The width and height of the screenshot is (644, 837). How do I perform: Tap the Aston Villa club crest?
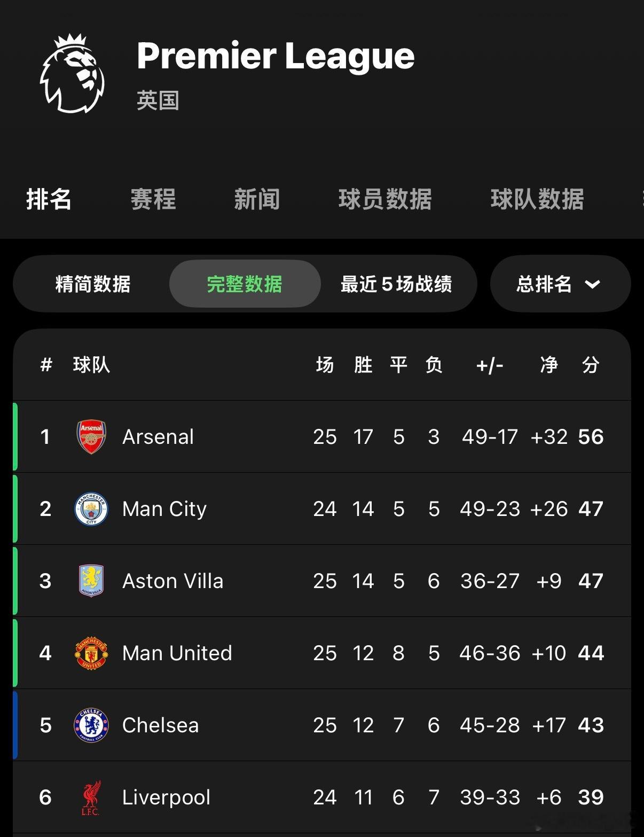tap(91, 581)
